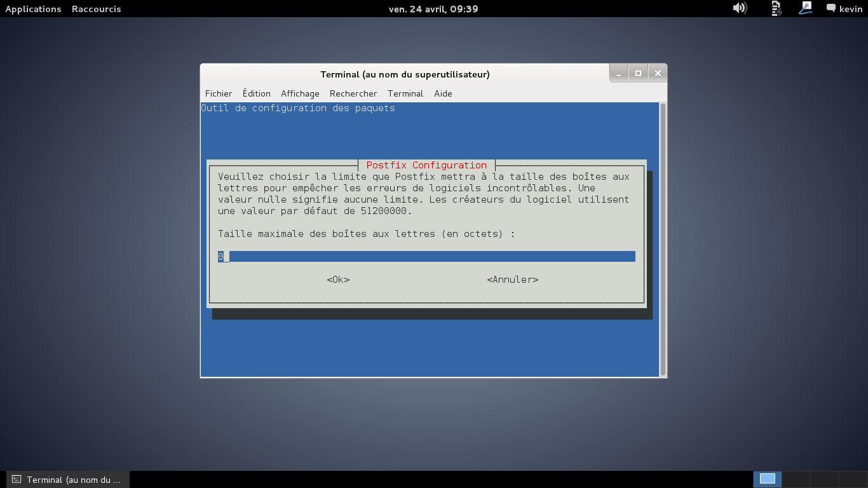This screenshot has width=868, height=488.
Task: Switch to the fourth workspace
Action: (x=853, y=479)
